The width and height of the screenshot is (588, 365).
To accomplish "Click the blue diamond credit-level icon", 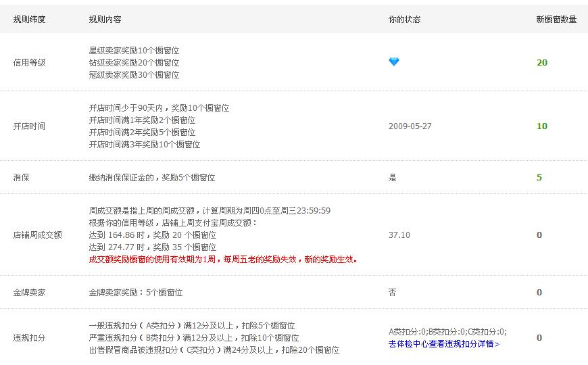I will point(394,62).
